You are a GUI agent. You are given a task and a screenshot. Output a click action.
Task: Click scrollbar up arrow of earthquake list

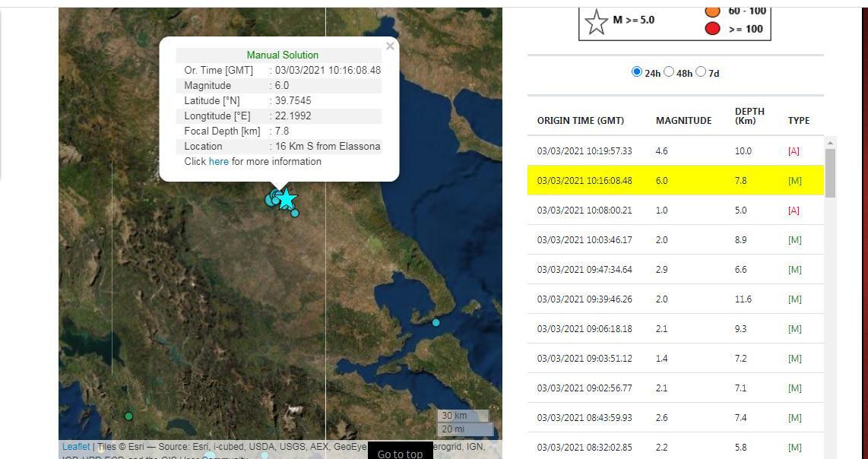830,143
